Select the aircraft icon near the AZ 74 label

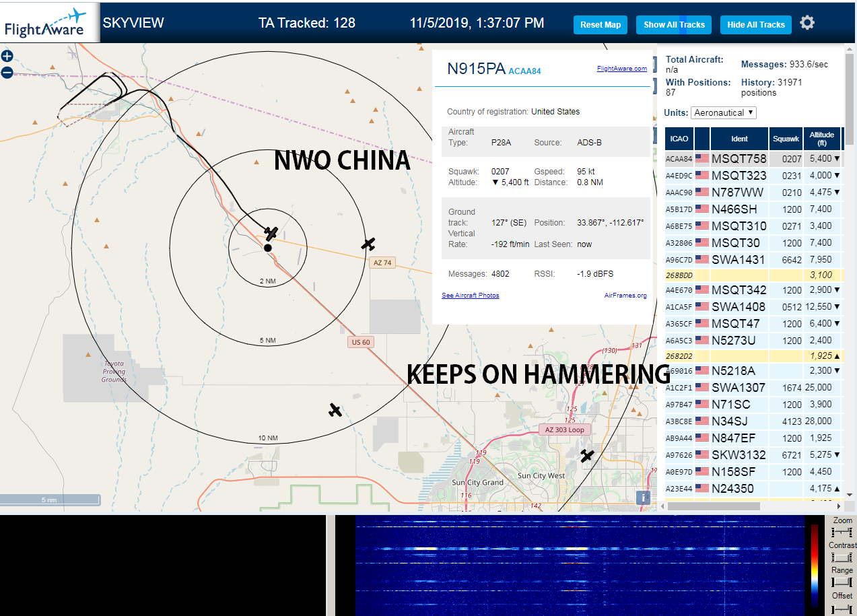point(368,244)
